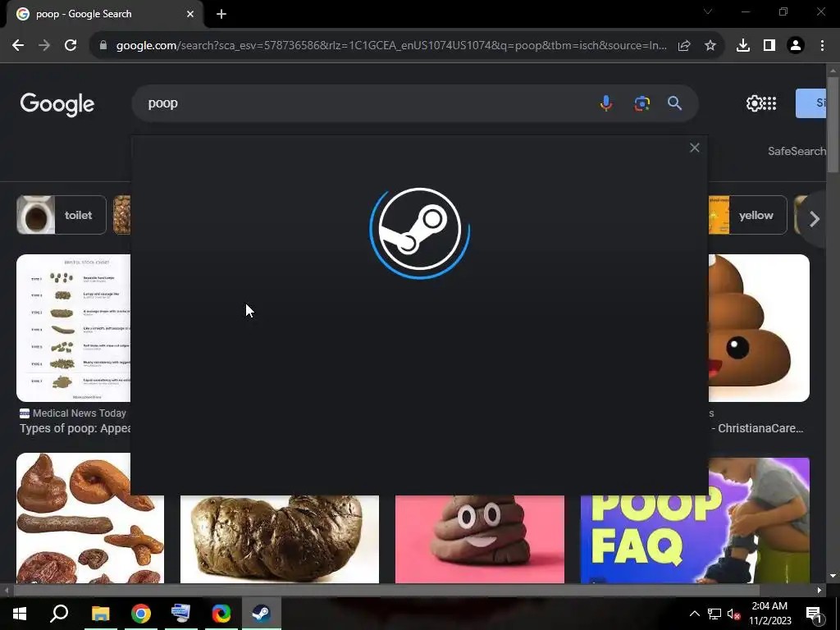The height and width of the screenshot is (630, 840).
Task: Show hidden system tray icons
Action: (694, 614)
